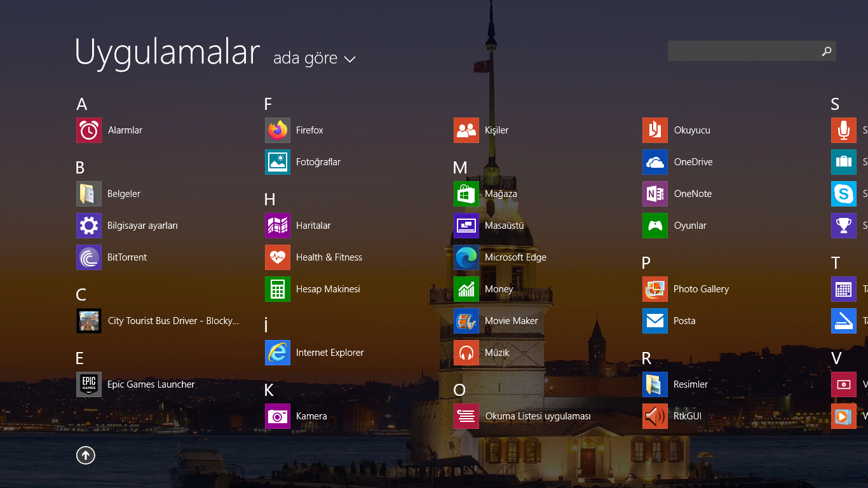Open Bilgisayar ayarları gear icon

tap(89, 226)
